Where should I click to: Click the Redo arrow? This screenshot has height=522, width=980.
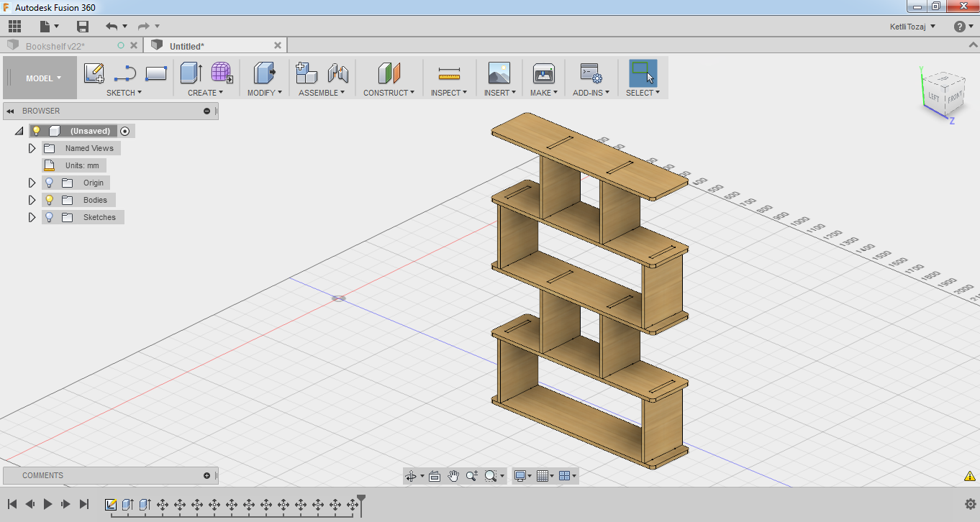[x=144, y=27]
